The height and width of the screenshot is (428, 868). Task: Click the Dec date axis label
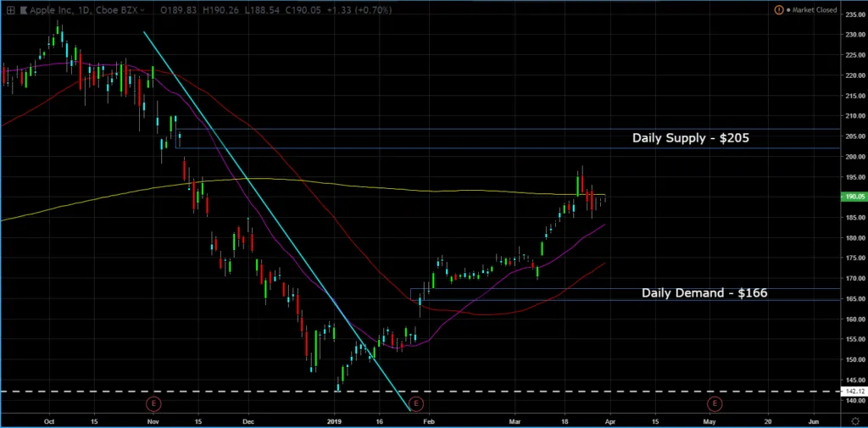click(248, 422)
